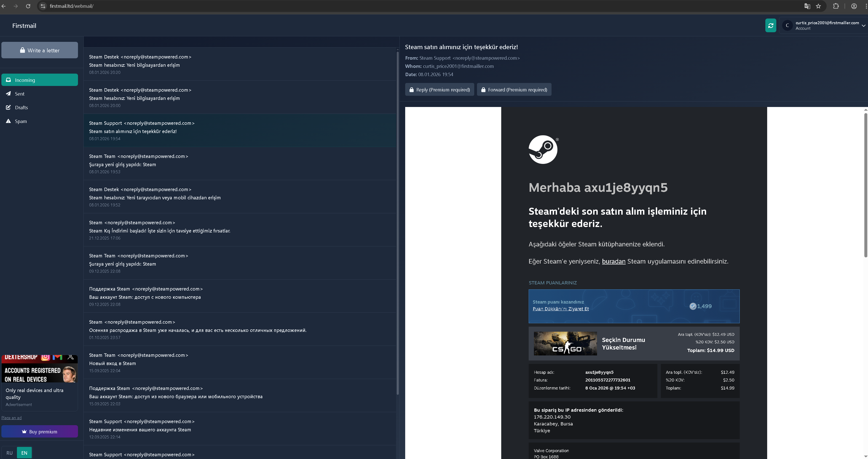Open Steam Team email dated 09.12.2025 22:08
The image size is (868, 459).
click(240, 263)
